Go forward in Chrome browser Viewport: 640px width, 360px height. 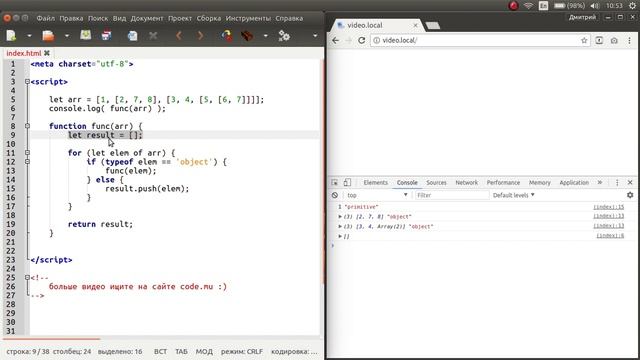[x=348, y=40]
